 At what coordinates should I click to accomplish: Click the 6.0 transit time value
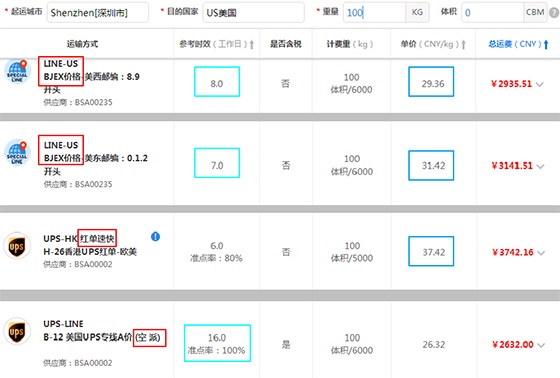[x=217, y=246]
